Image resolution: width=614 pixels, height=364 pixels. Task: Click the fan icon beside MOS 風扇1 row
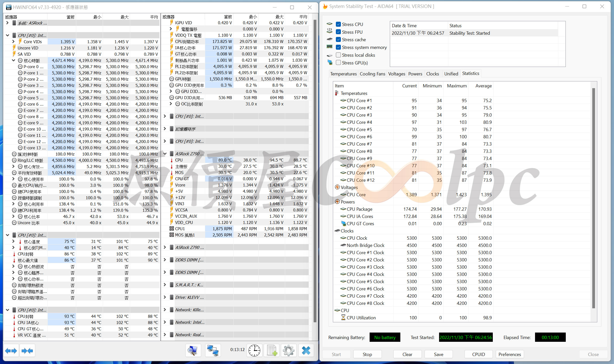pos(172,235)
